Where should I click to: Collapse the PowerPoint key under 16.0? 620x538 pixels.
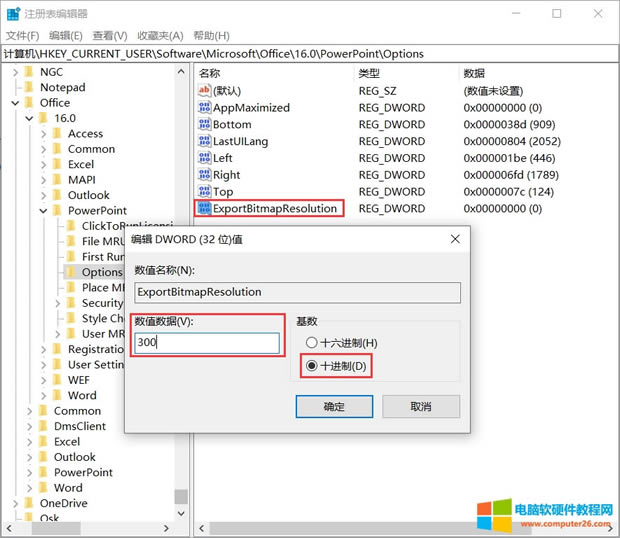[43, 211]
